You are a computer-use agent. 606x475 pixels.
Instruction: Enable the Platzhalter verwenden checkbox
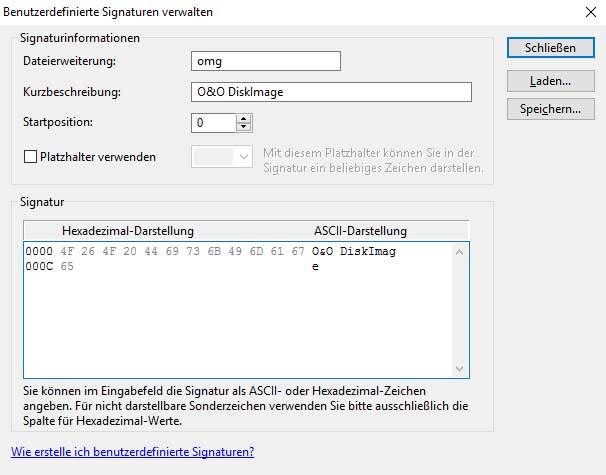point(30,157)
